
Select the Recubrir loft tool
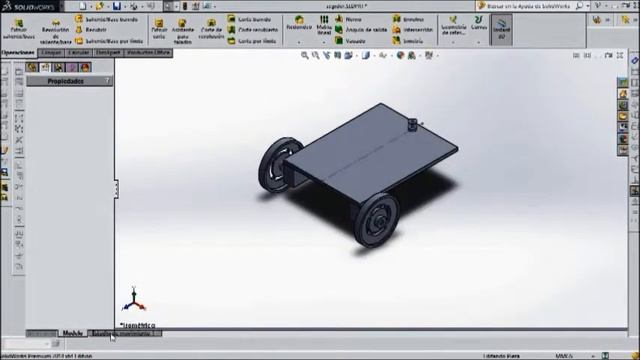91,30
